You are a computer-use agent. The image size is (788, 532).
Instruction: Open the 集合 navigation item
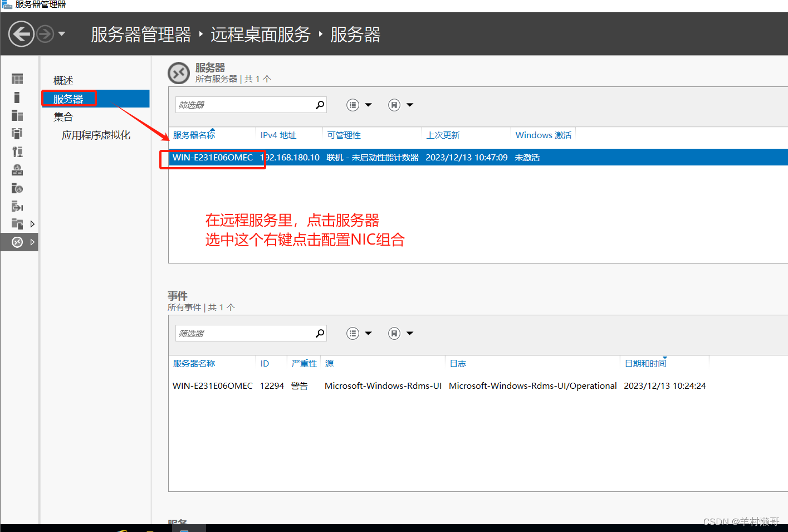pyautogui.click(x=62, y=116)
